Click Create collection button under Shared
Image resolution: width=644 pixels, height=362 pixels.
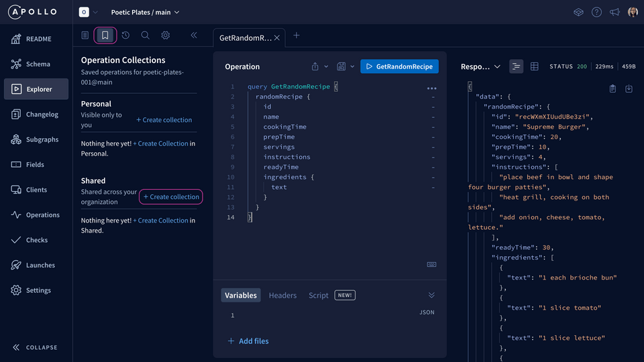point(171,196)
